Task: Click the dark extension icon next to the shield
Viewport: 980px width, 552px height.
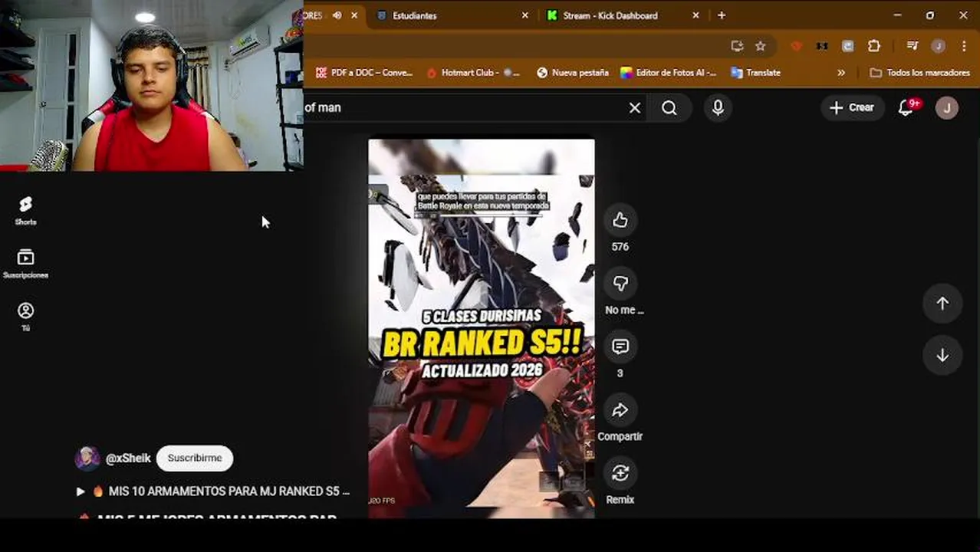Action: [x=821, y=46]
